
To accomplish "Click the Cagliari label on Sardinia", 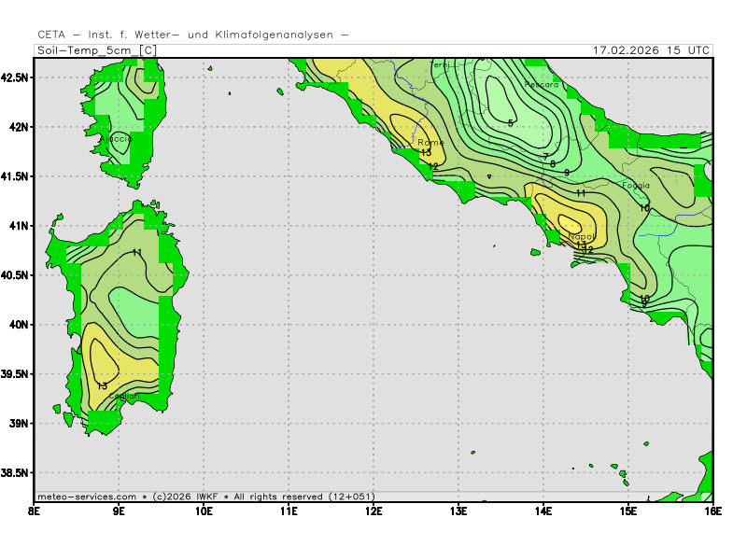I will click(x=125, y=397).
